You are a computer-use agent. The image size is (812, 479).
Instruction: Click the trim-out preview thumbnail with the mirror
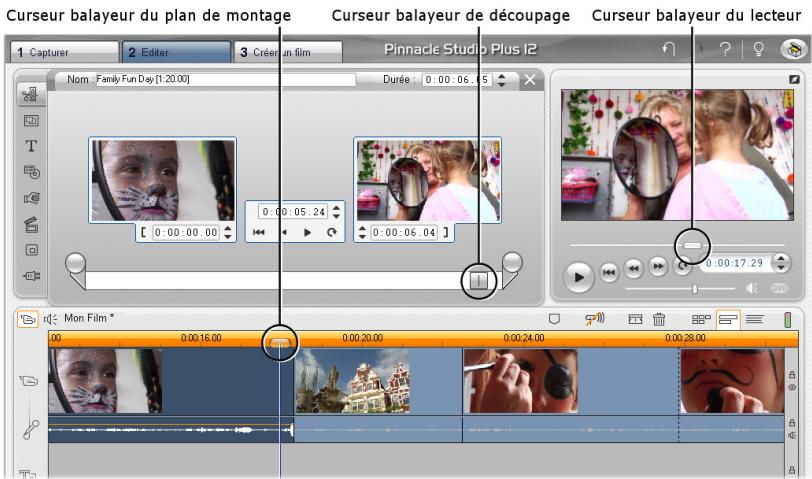click(x=427, y=180)
